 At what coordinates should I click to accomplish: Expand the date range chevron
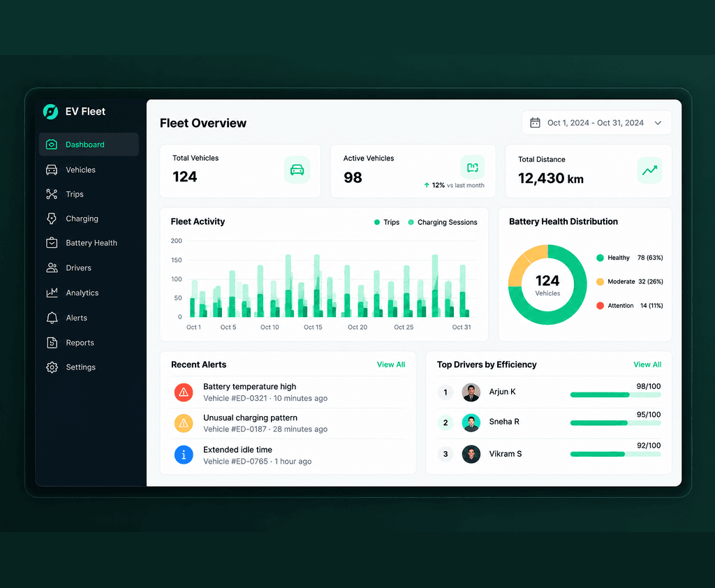tap(658, 123)
